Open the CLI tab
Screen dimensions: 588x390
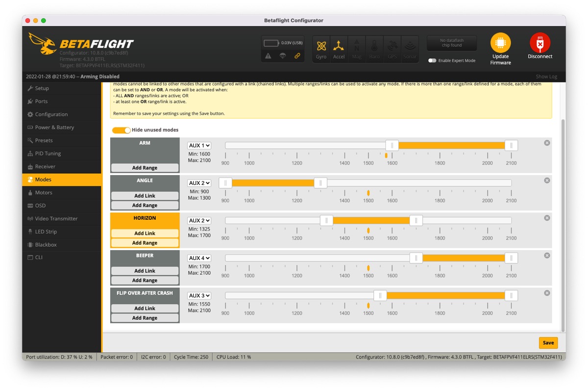click(62, 257)
